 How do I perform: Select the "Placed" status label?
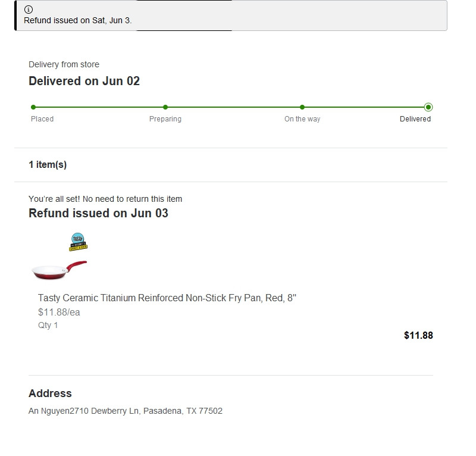[x=42, y=119]
